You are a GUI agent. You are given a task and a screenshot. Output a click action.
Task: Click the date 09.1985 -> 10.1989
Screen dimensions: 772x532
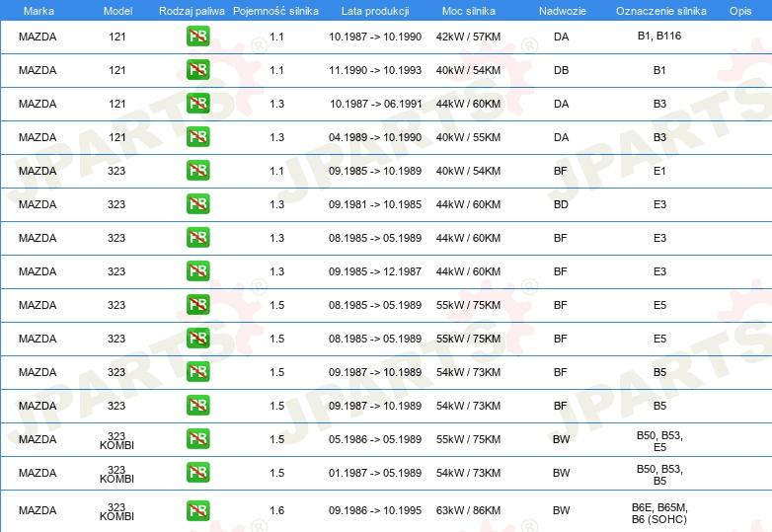tap(375, 171)
